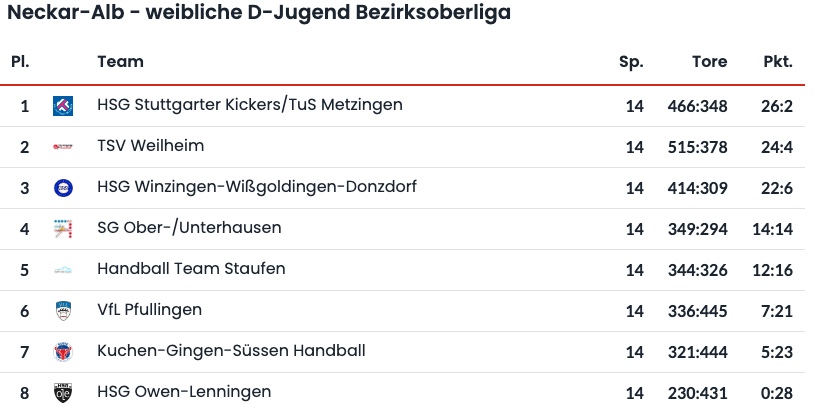
Task: Open the HSG Owen-Lenningen team link
Action: (184, 391)
